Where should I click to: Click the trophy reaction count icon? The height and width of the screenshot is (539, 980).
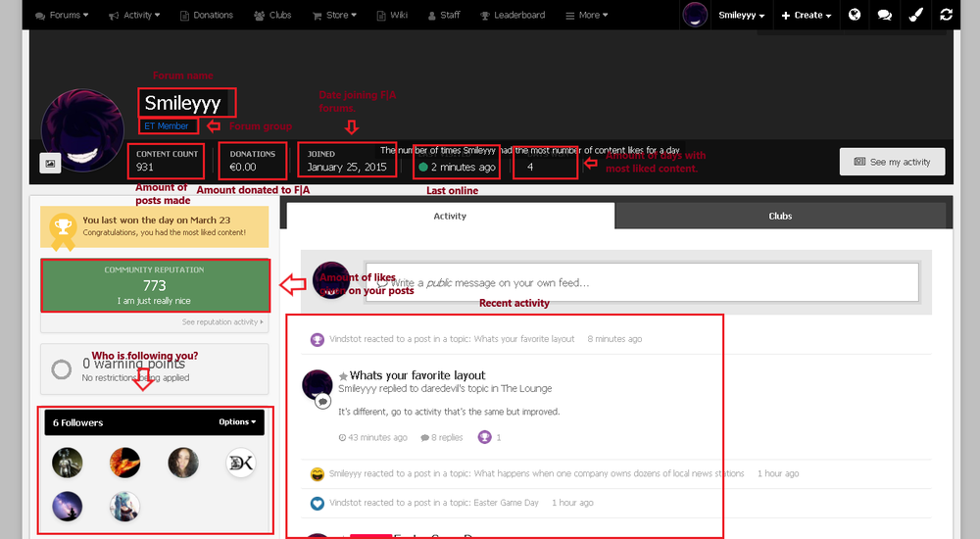point(485,437)
